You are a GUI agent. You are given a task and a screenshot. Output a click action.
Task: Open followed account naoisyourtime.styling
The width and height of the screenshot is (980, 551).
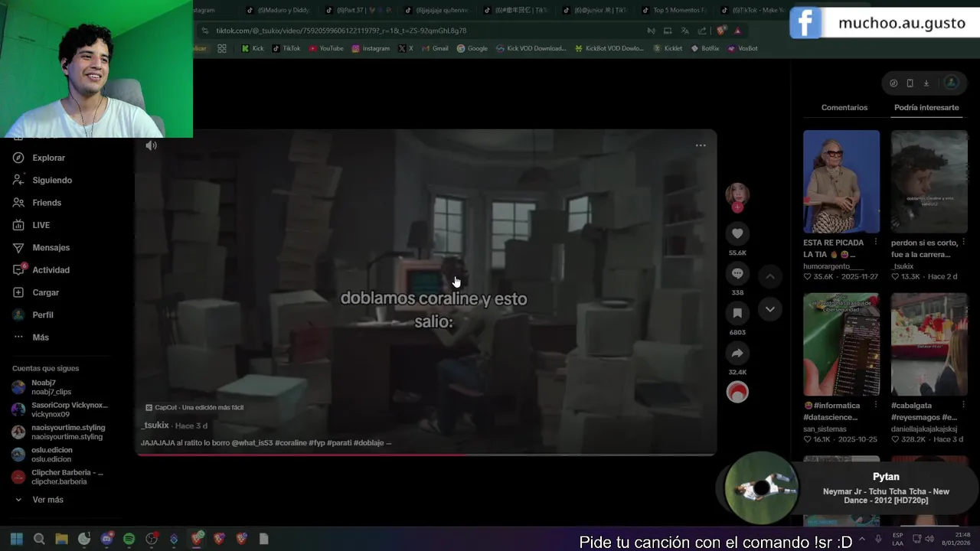[x=58, y=432]
